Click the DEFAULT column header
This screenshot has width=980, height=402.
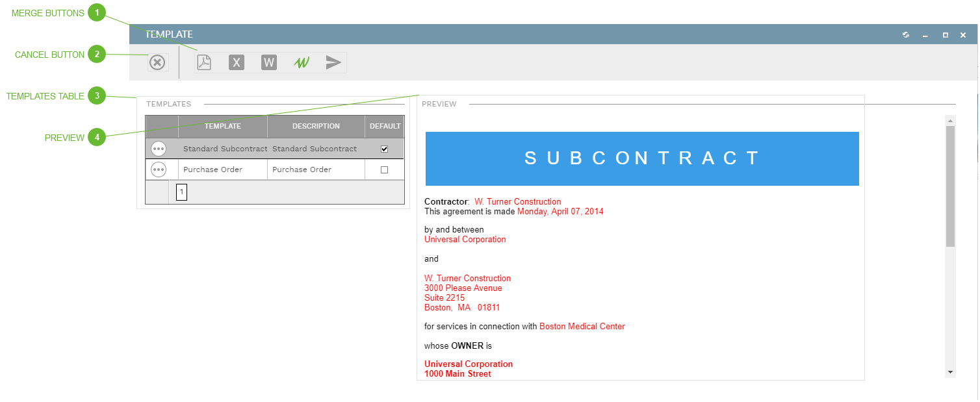(385, 126)
